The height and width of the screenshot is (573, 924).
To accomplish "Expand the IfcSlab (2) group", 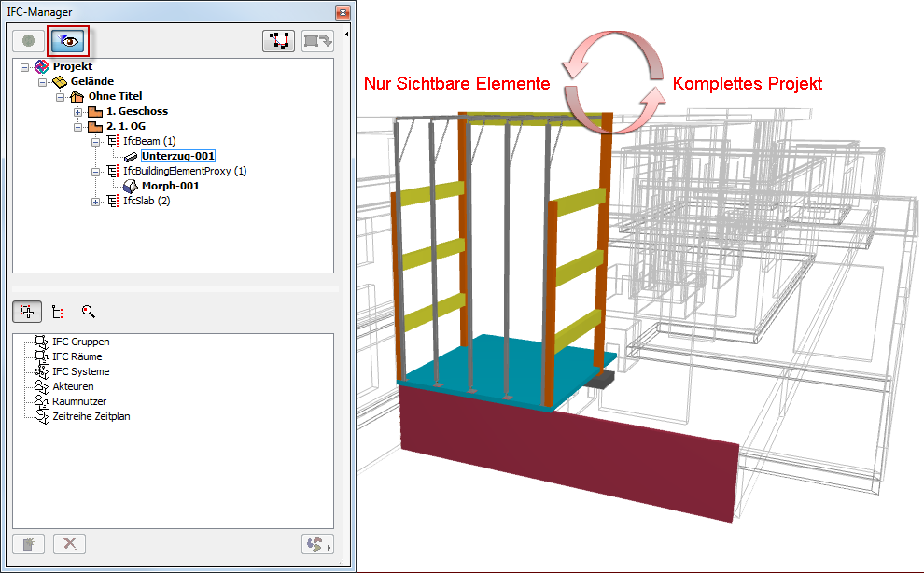I will point(95,202).
